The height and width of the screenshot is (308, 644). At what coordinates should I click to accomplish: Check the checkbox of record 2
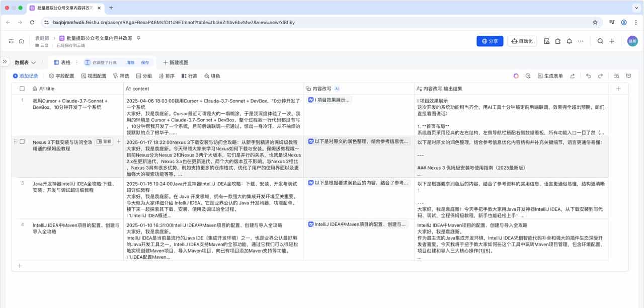(21, 141)
